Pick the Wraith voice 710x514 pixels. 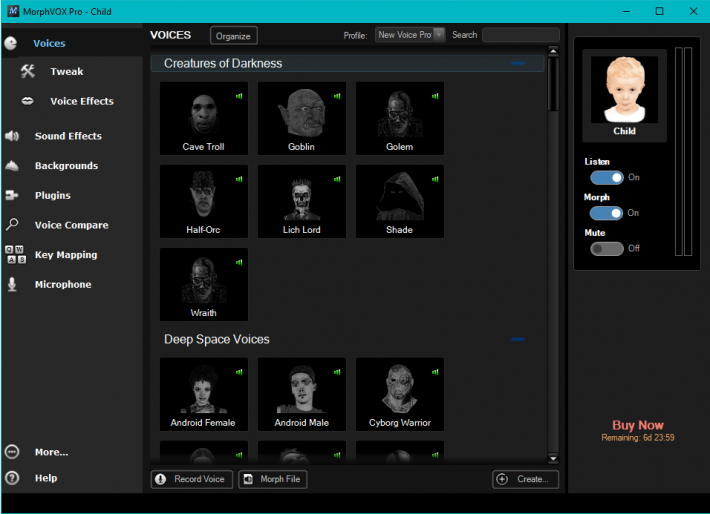click(x=204, y=284)
